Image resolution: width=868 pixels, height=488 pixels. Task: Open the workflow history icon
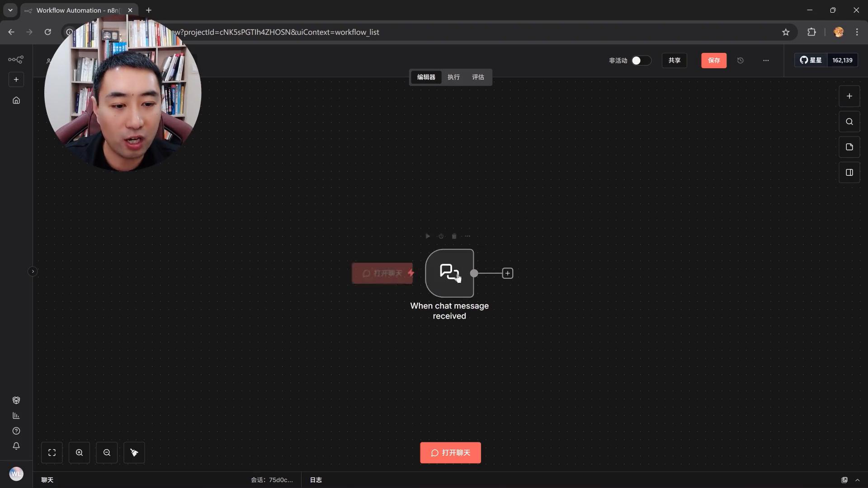pos(740,60)
